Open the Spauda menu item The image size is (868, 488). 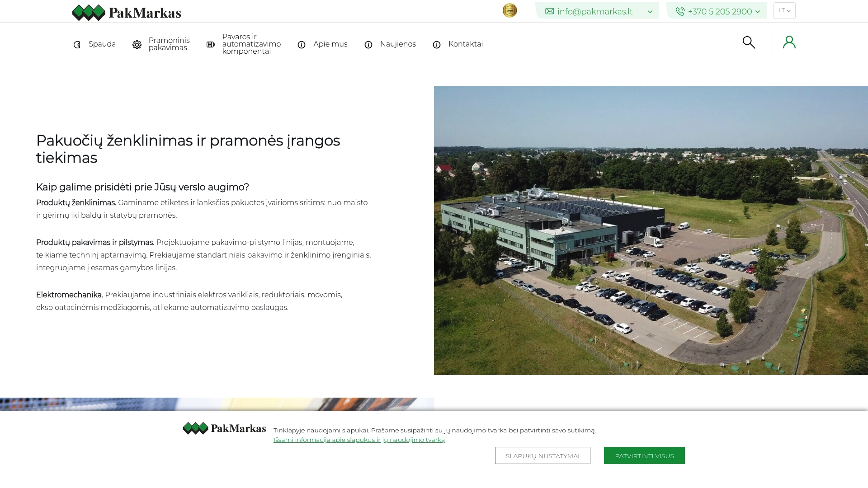[x=102, y=44]
